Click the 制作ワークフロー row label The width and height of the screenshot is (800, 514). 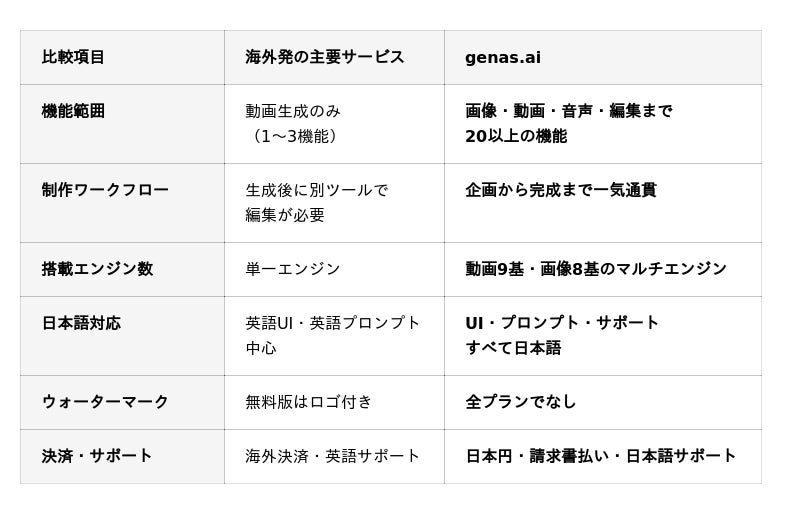coord(105,190)
